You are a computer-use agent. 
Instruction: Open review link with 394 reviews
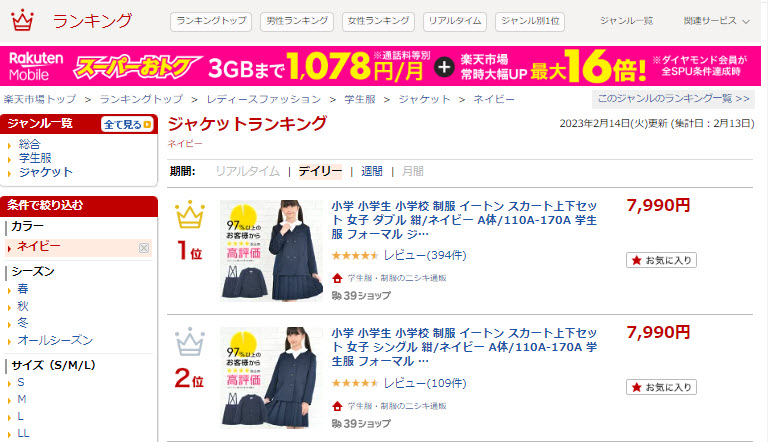tap(425, 255)
